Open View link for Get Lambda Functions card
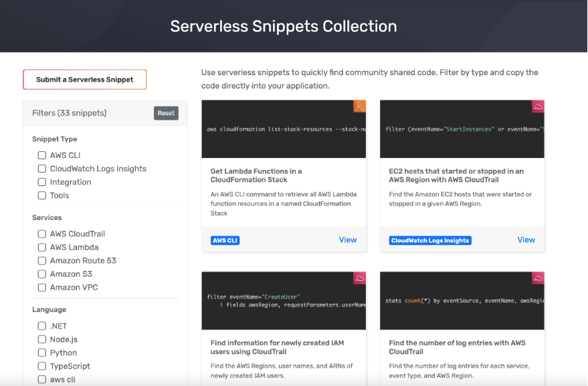Viewport: 588px width, 386px height. click(348, 240)
